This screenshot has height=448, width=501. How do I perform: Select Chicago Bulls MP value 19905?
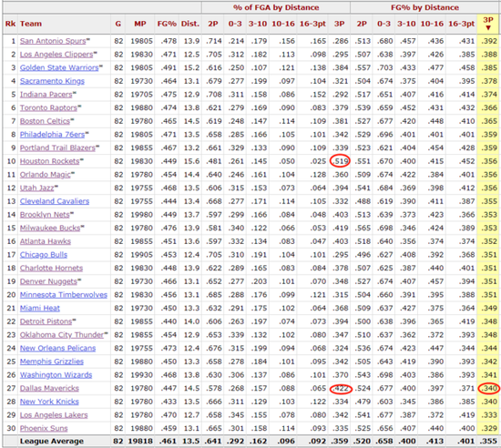(x=141, y=255)
